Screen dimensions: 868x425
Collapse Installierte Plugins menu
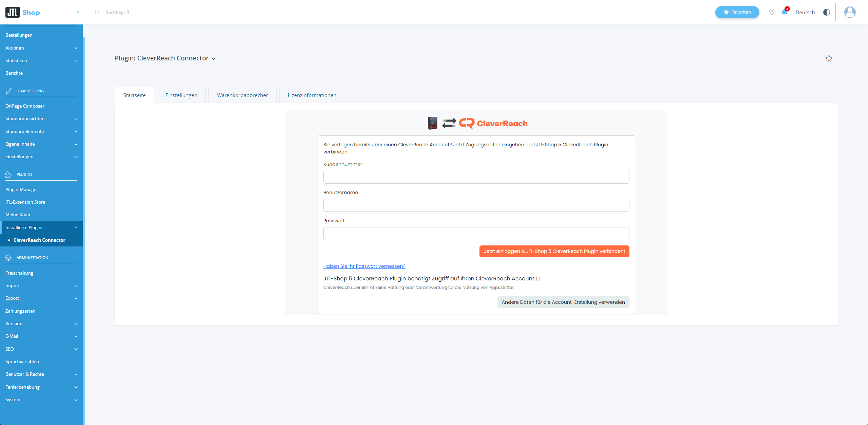pyautogui.click(x=41, y=227)
